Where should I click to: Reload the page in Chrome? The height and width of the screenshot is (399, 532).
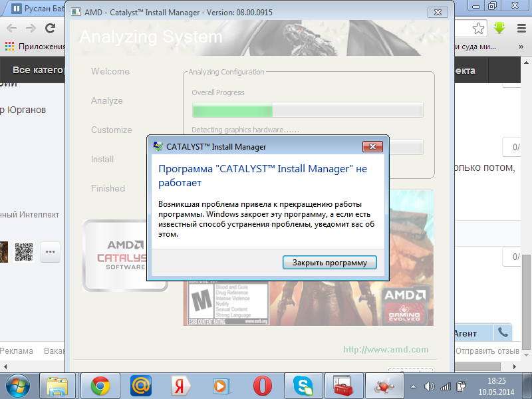[51, 28]
